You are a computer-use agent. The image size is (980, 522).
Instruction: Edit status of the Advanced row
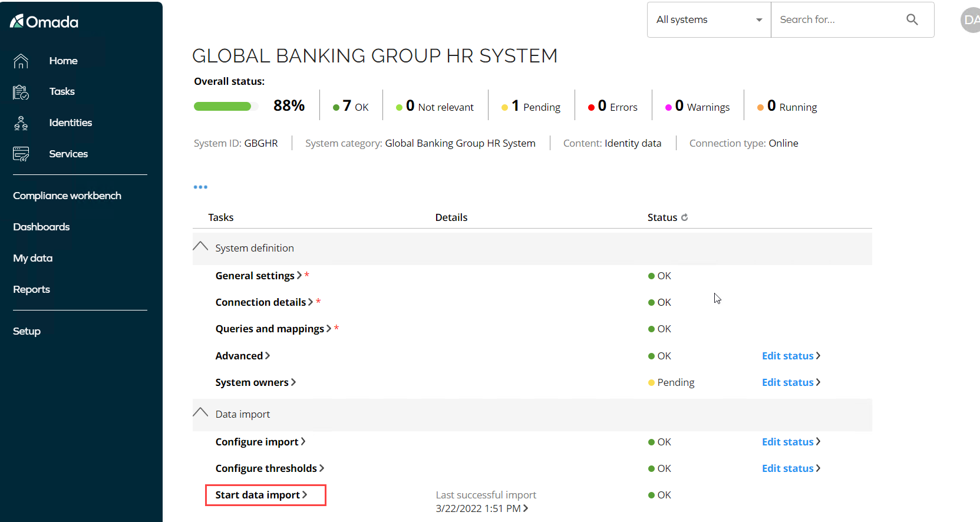[791, 356]
